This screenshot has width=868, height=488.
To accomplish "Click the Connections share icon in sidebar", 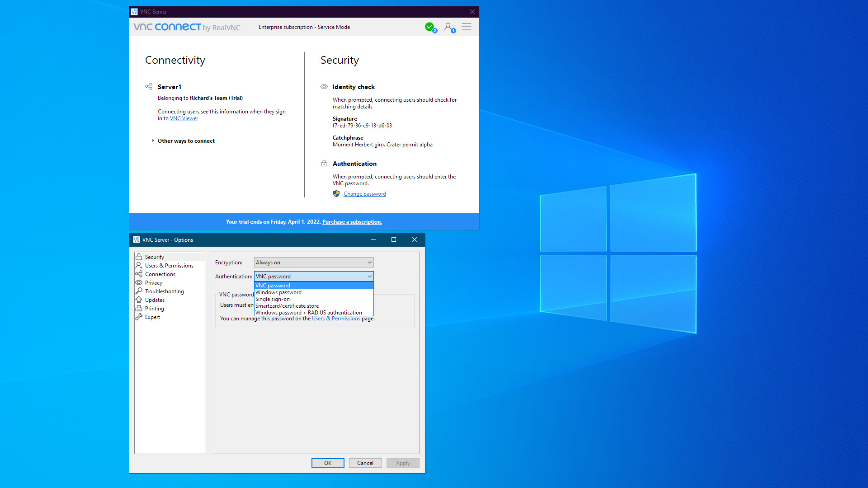I will tap(139, 274).
